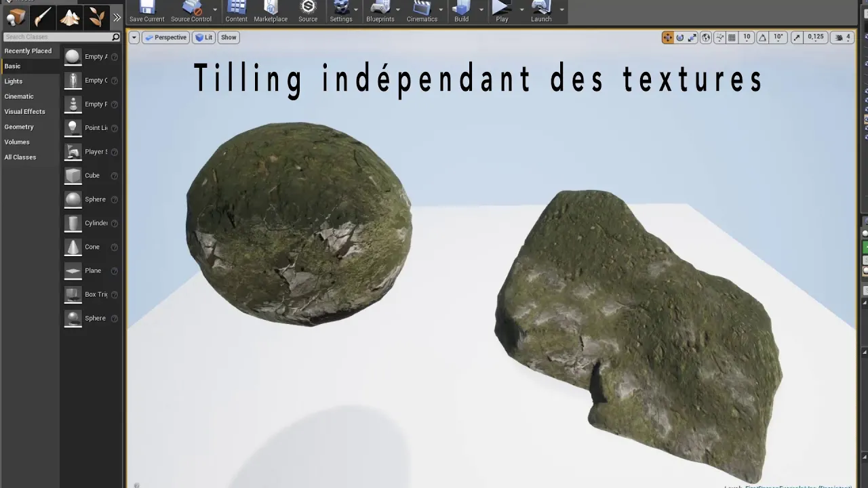The height and width of the screenshot is (488, 868).
Task: Open the help icon beside Cube
Action: pos(114,176)
